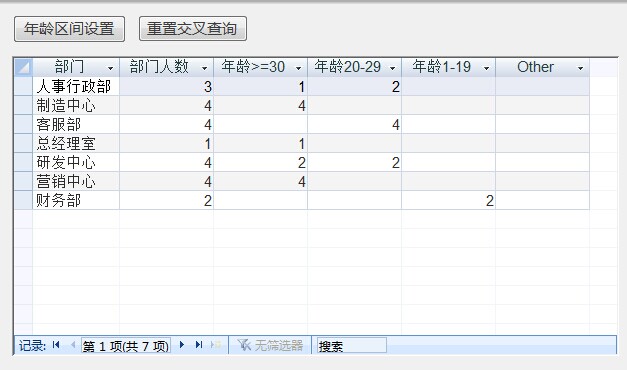Open the 部门 column dropdown arrow

(x=110, y=68)
